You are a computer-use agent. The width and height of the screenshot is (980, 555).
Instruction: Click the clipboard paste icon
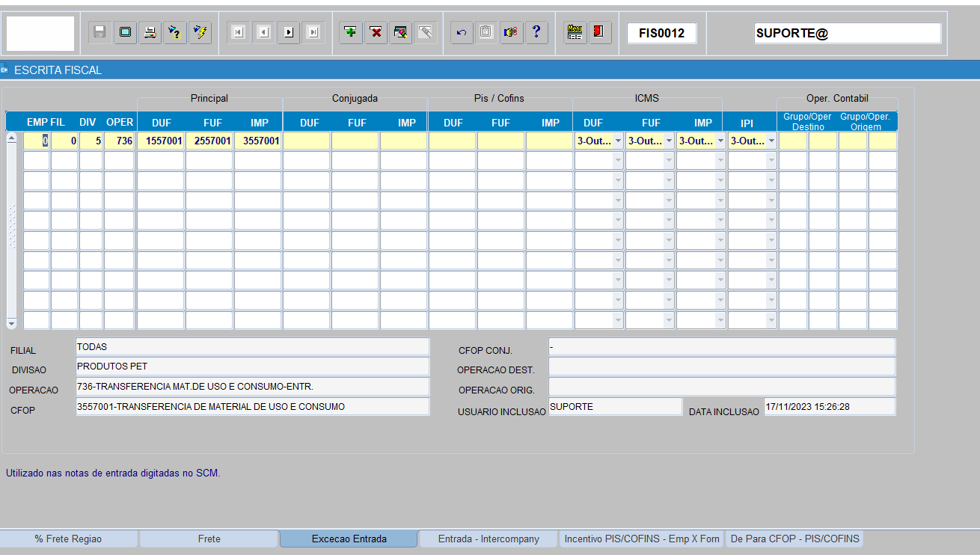tap(486, 32)
